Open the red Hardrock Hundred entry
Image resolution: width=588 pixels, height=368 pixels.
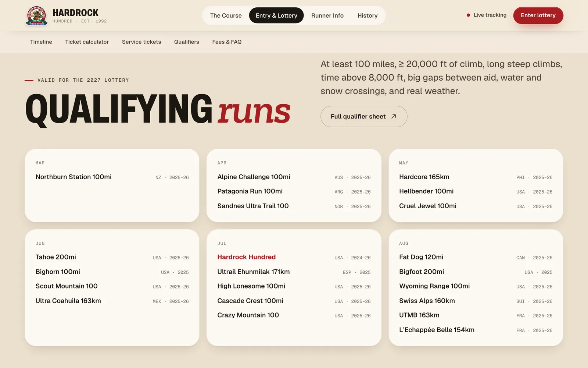[x=294, y=257]
